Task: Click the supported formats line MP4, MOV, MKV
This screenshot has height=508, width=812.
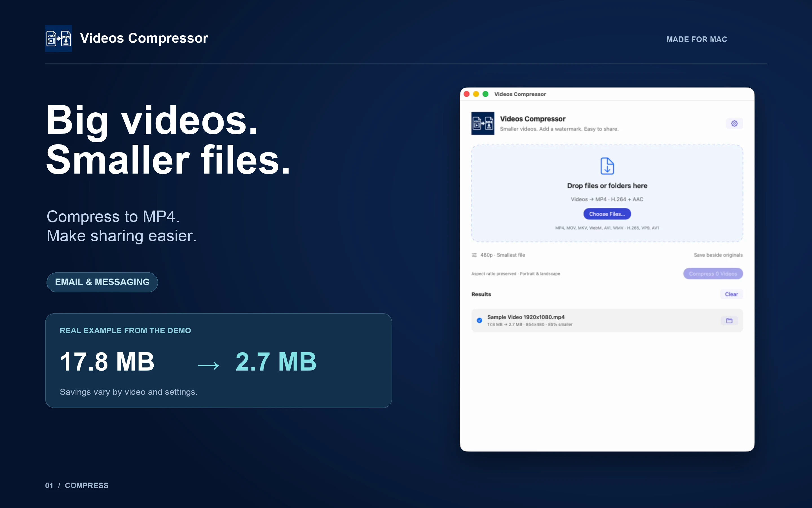Action: click(607, 228)
